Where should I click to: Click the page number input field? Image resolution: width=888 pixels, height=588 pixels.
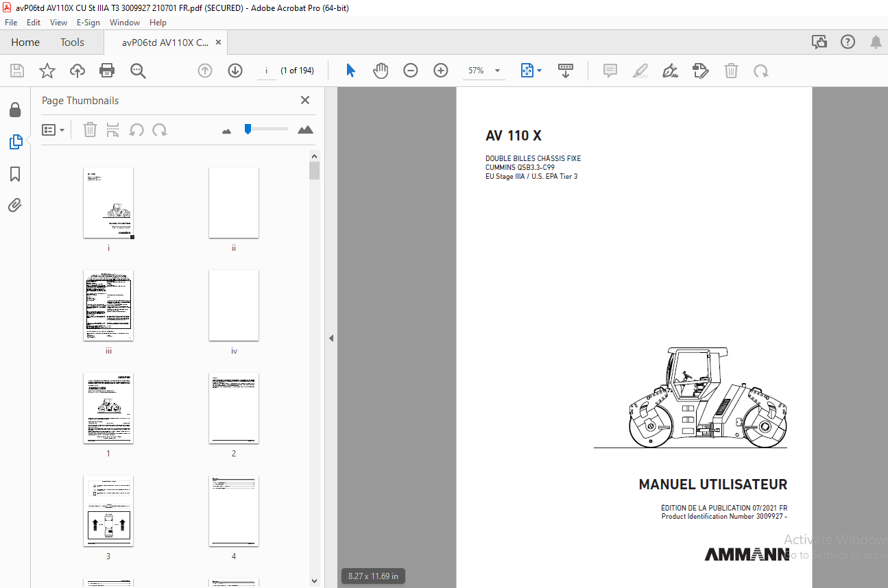click(x=266, y=71)
